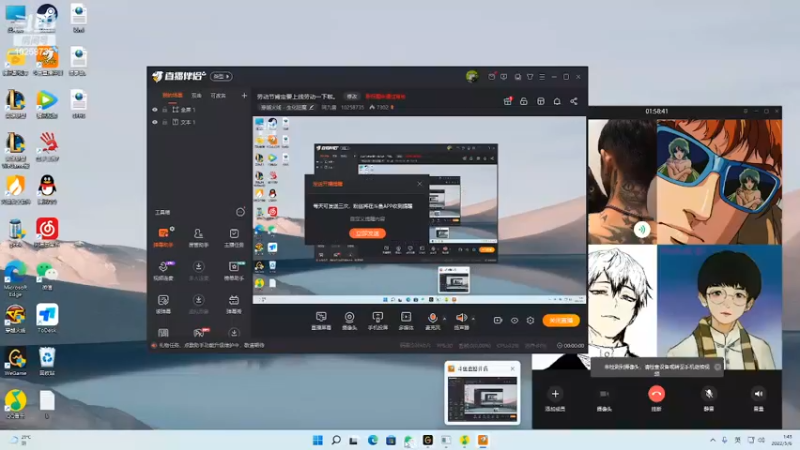Open the QQ desktop icon
The height and width of the screenshot is (450, 800).
pos(47,189)
